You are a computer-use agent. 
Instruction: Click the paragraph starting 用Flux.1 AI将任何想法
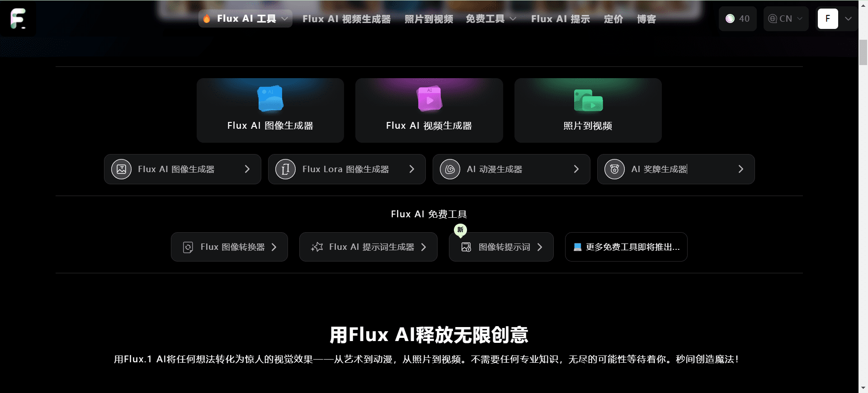(x=427, y=359)
